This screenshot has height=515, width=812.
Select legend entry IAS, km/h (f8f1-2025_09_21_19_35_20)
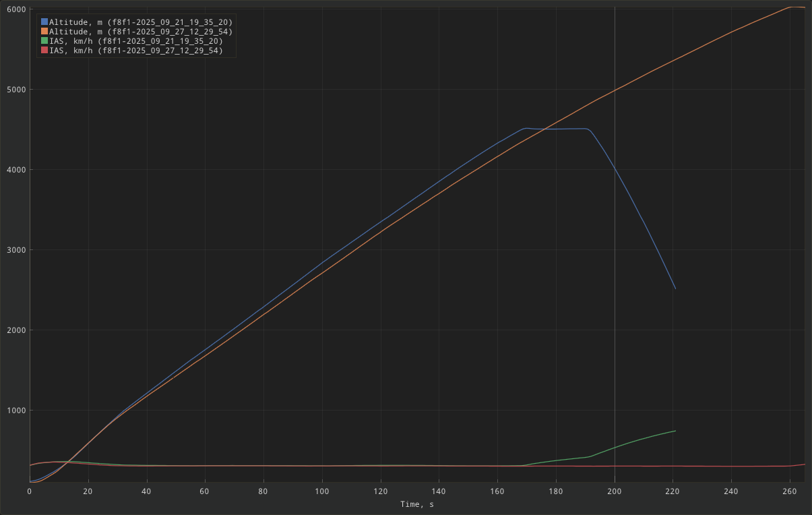tap(135, 41)
